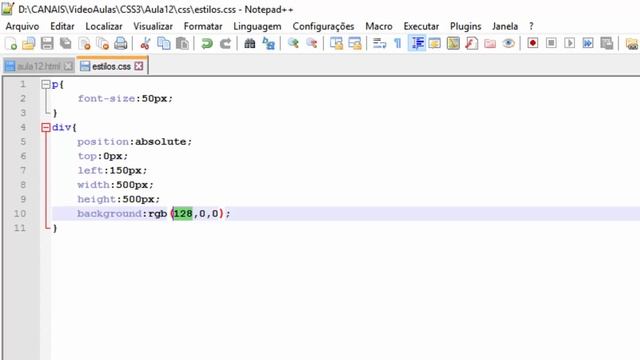Open Formatar menu
Screen dimensions: 640x360
pos(203,26)
